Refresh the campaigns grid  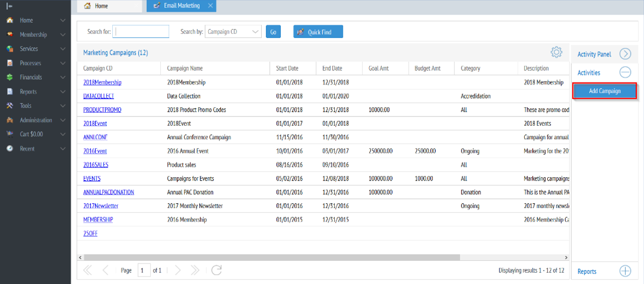tap(216, 270)
